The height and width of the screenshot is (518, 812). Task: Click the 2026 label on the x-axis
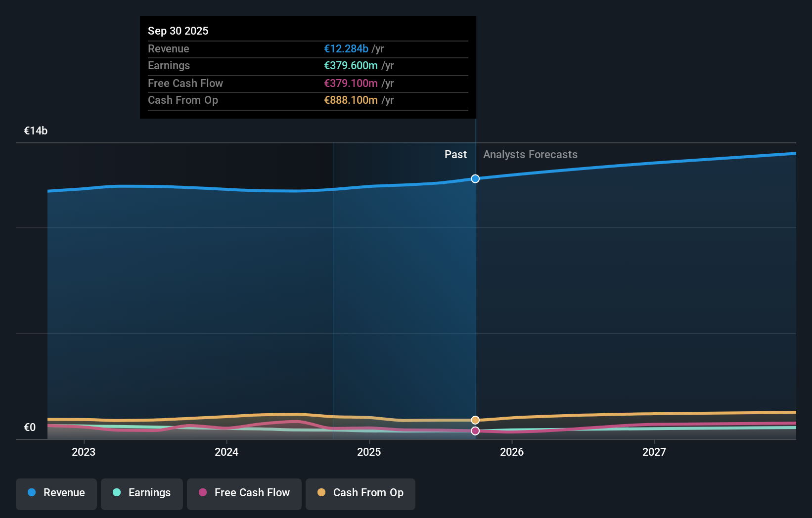point(512,452)
